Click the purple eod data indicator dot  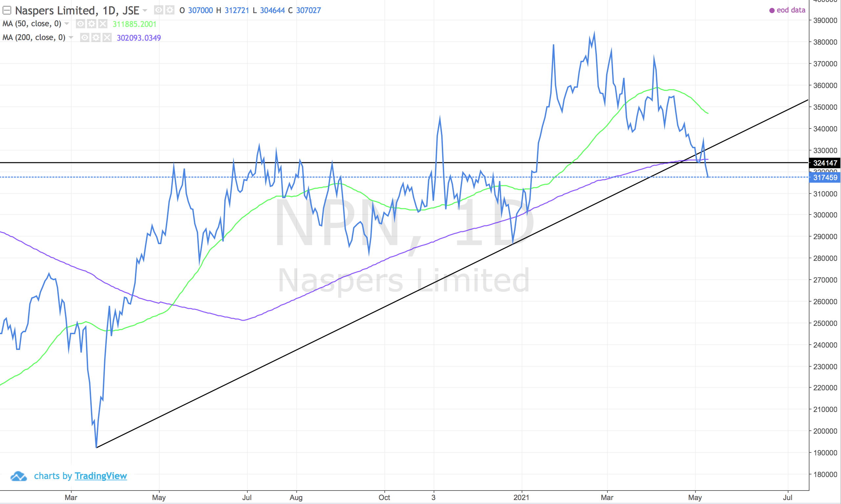(772, 11)
